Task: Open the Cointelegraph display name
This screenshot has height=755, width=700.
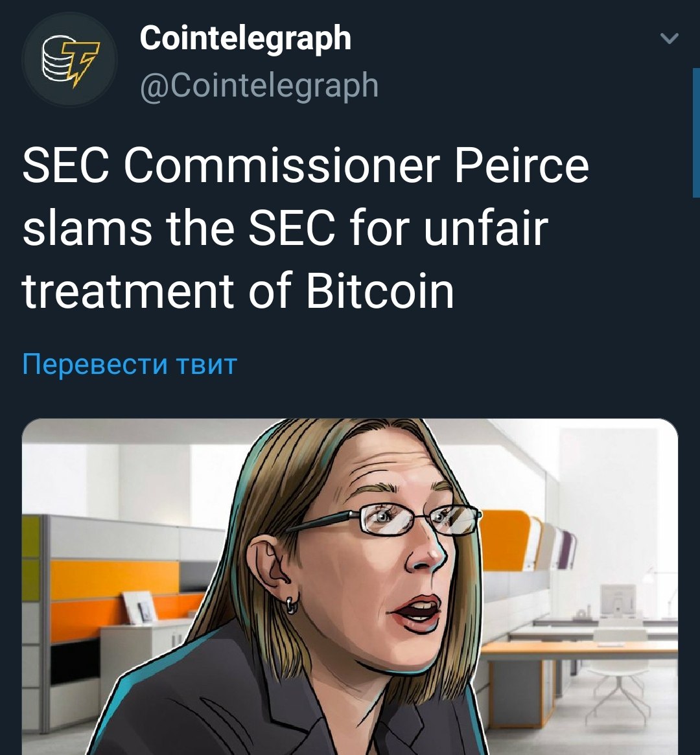Action: pos(246,38)
